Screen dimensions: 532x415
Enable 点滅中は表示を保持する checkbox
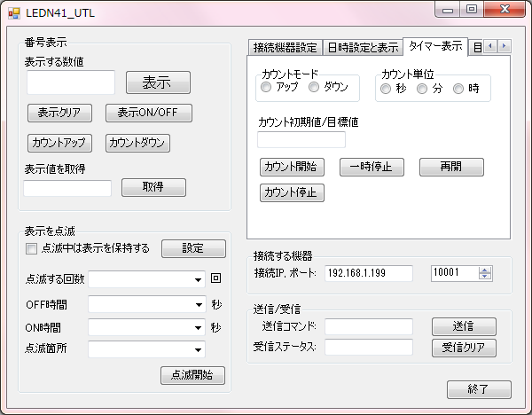(x=31, y=248)
